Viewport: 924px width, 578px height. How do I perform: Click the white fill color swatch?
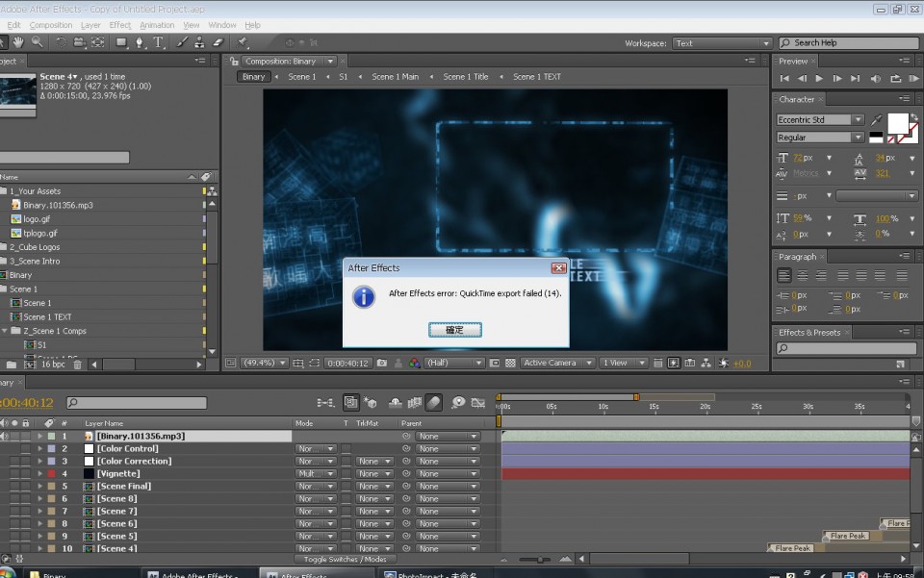click(897, 122)
